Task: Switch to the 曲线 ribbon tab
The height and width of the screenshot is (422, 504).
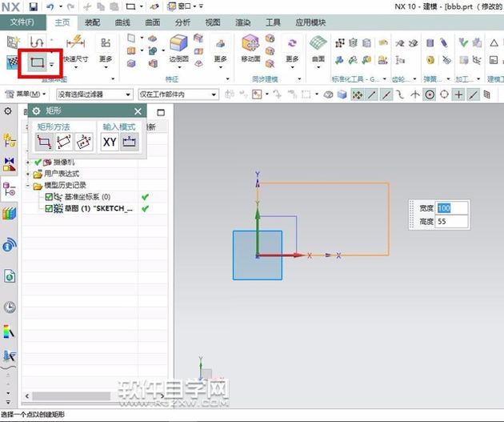Action: tap(123, 23)
